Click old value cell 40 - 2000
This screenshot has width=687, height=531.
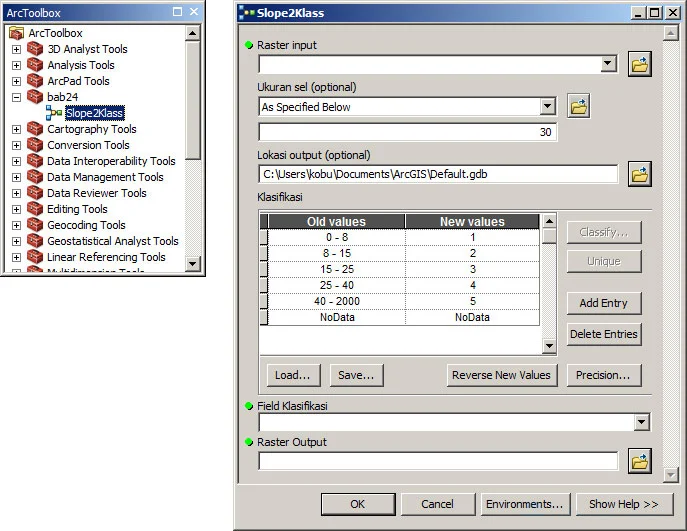tap(337, 301)
